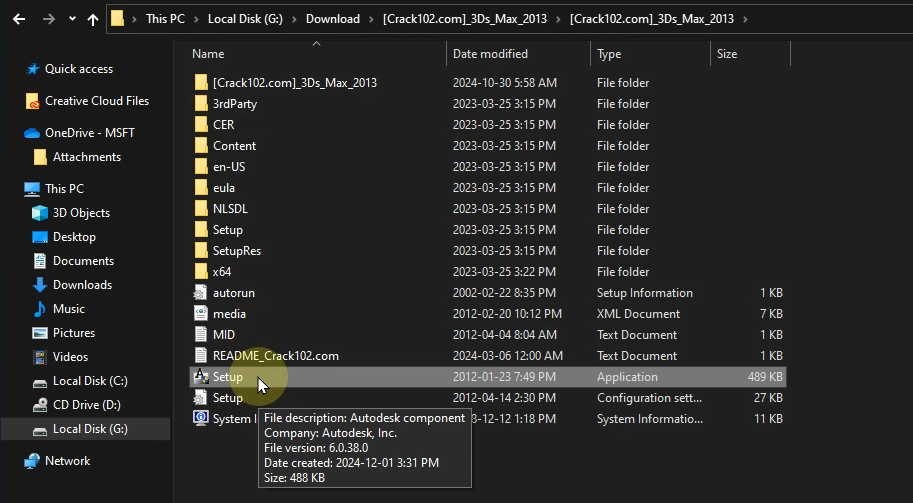Click the Size column header
The image size is (913, 503).
click(727, 54)
